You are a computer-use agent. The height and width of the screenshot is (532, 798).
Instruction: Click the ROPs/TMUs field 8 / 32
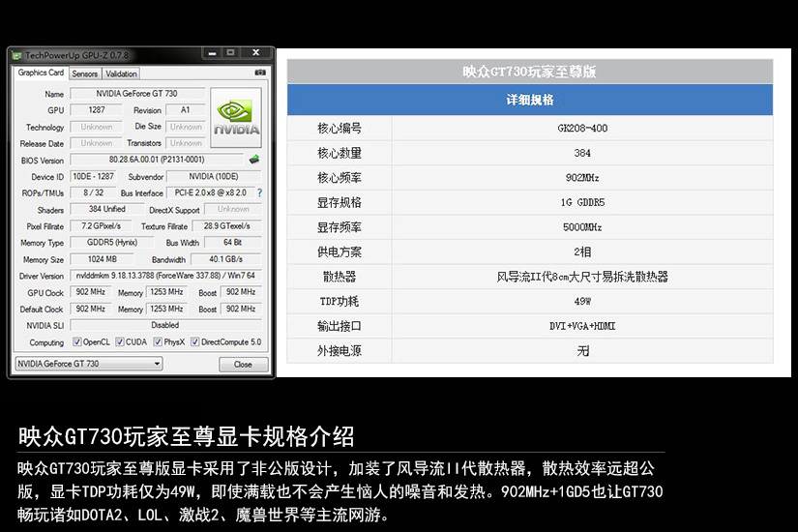[x=93, y=192]
